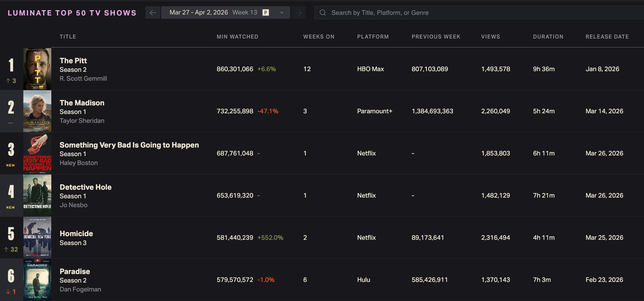Image resolution: width=644 pixels, height=301 pixels.
Task: Click the 'P' badge beside Week 13
Action: pos(266,13)
